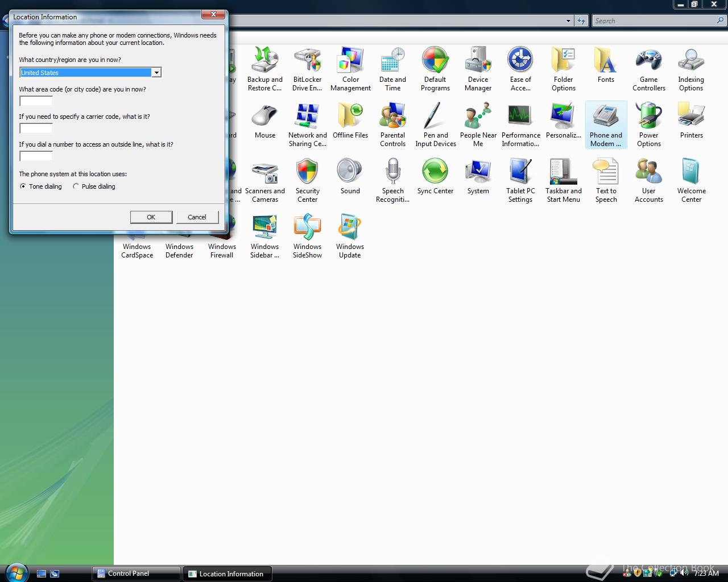Open Offline Files

[x=350, y=121]
